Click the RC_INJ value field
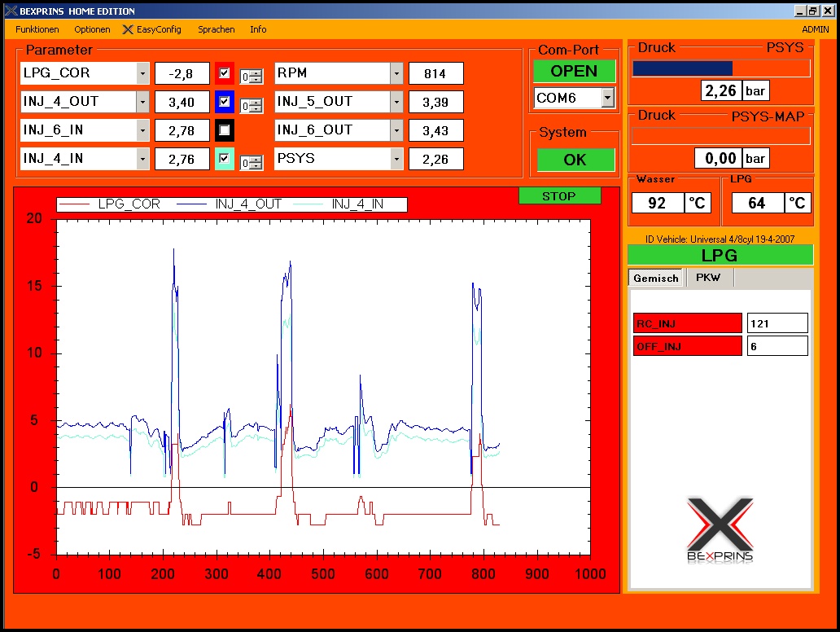840x632 pixels. [x=777, y=323]
